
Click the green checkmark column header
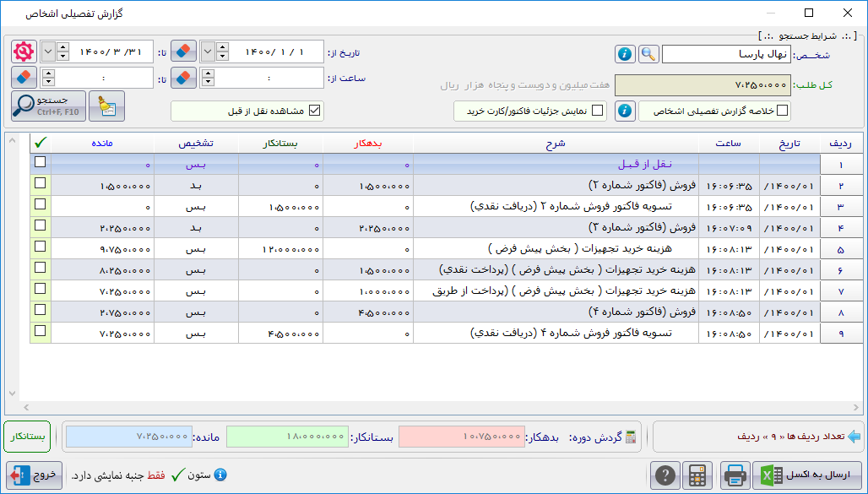[41, 144]
